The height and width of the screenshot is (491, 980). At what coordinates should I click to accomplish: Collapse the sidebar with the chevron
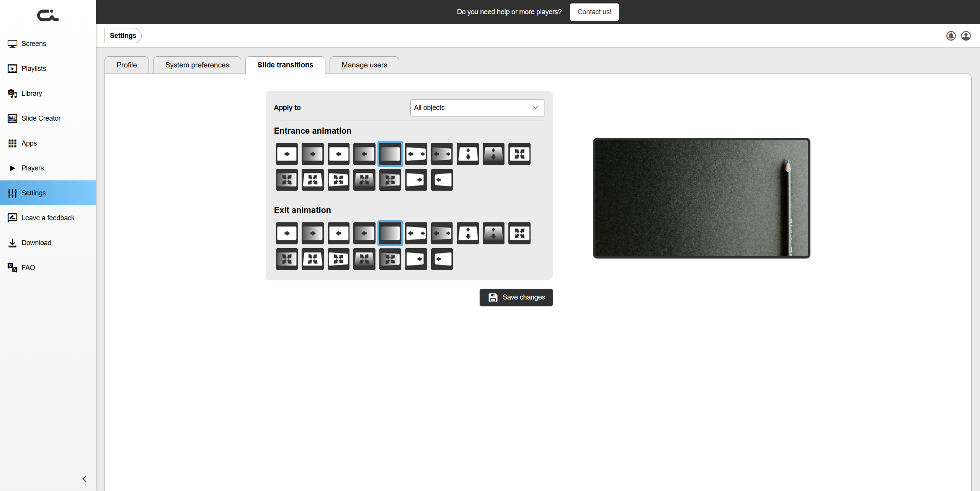pyautogui.click(x=85, y=479)
